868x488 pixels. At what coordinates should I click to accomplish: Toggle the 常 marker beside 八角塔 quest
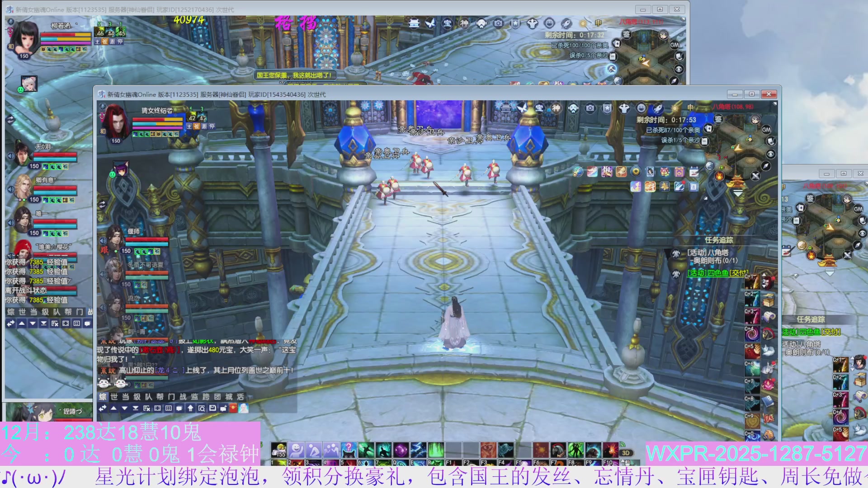point(676,253)
